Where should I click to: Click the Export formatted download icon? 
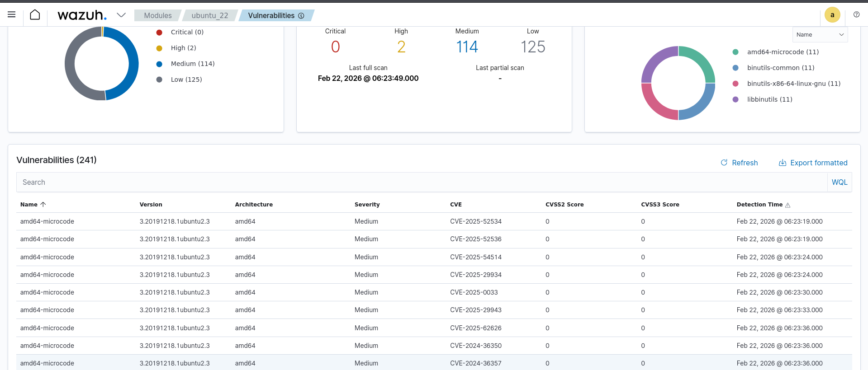pos(782,163)
